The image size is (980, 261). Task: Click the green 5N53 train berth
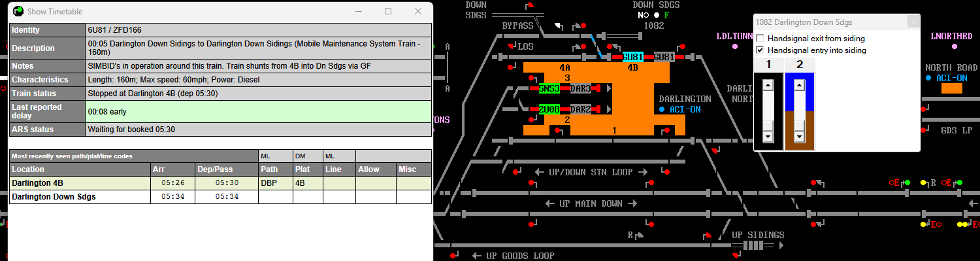point(549,89)
